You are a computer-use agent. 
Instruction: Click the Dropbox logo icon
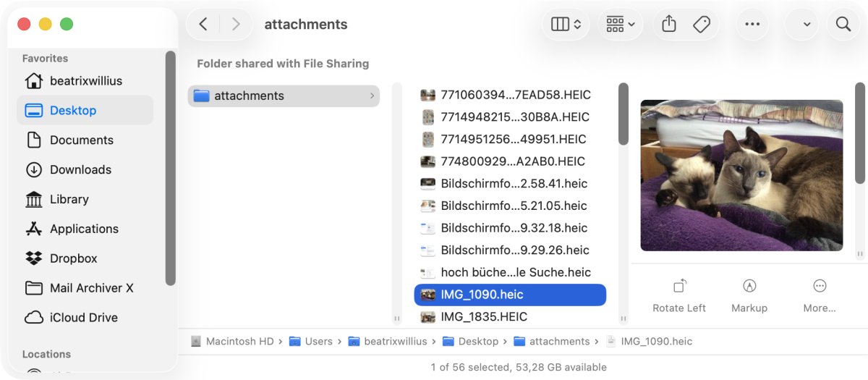(x=33, y=258)
